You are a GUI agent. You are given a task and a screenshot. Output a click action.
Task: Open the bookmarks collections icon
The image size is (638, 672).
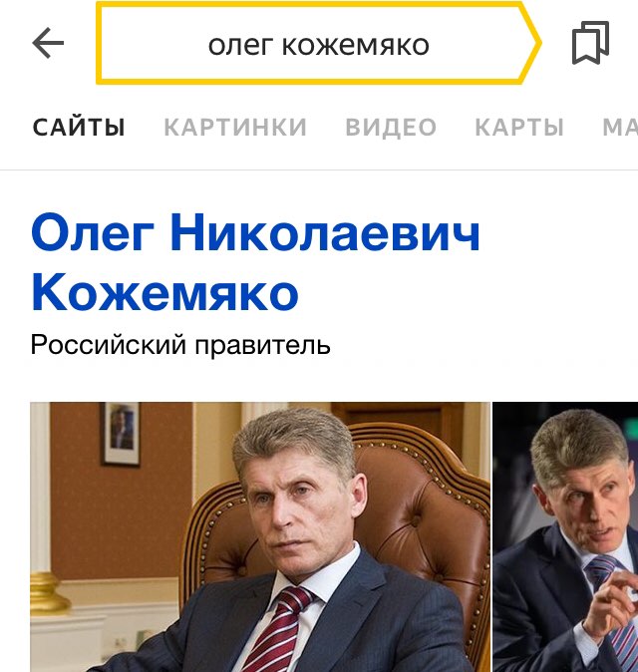pyautogui.click(x=591, y=43)
